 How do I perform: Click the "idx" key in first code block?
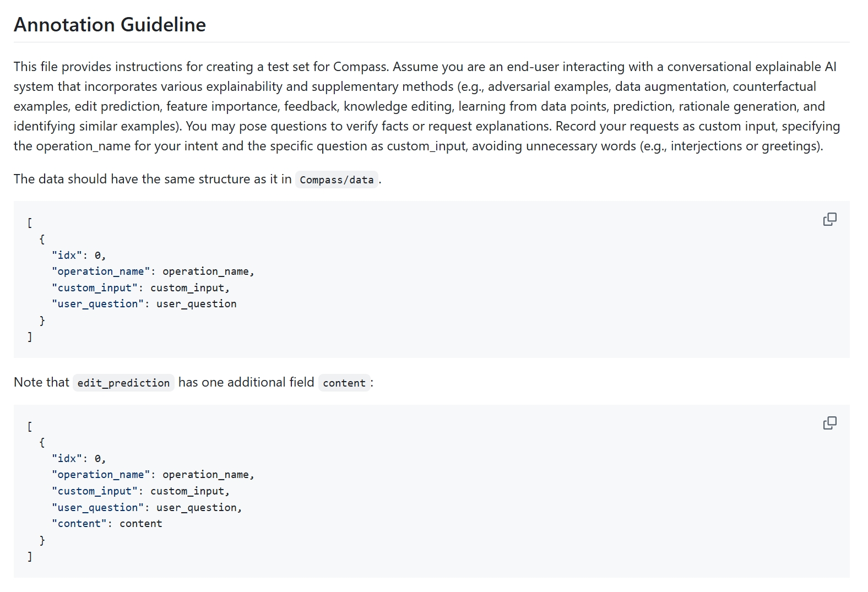pos(67,255)
